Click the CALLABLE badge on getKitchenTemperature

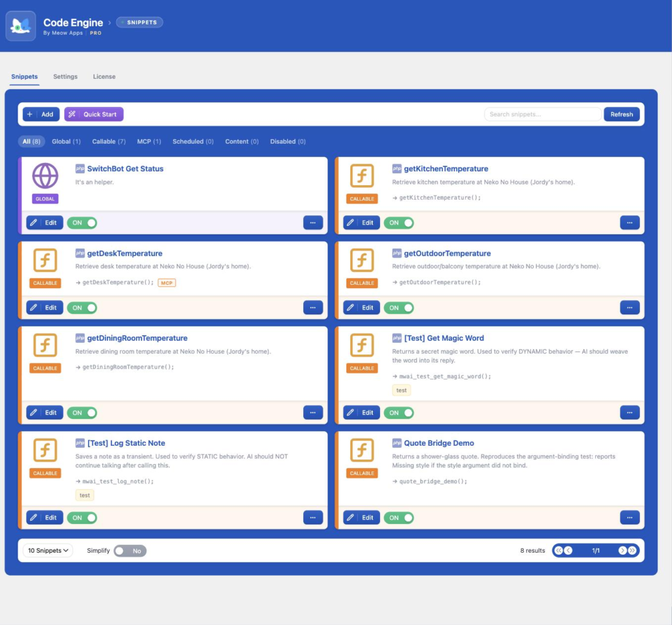[x=362, y=199]
